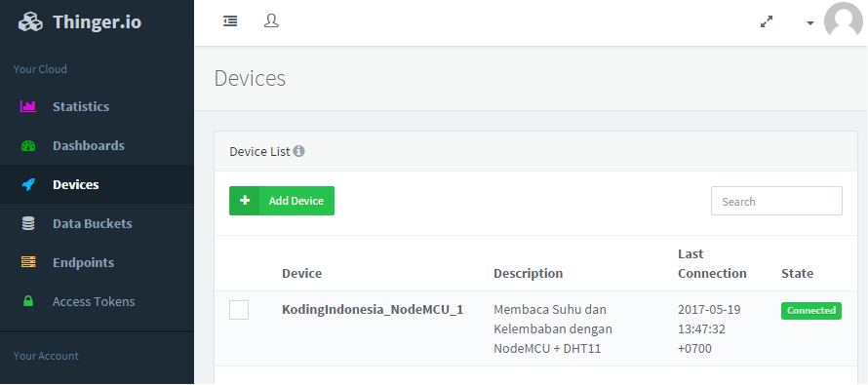Click the Data Buckets database icon
The width and height of the screenshot is (868, 385).
pyautogui.click(x=28, y=223)
